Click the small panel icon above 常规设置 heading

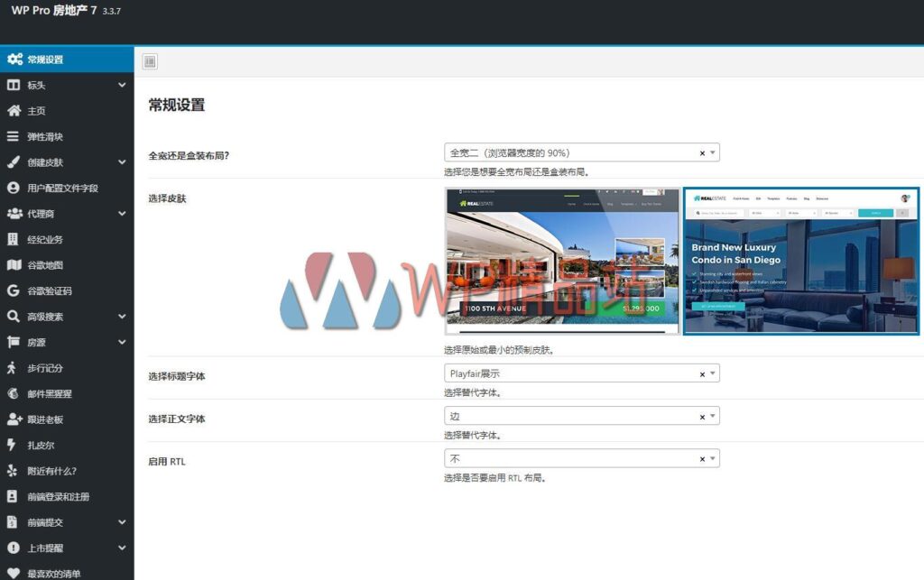pos(148,60)
